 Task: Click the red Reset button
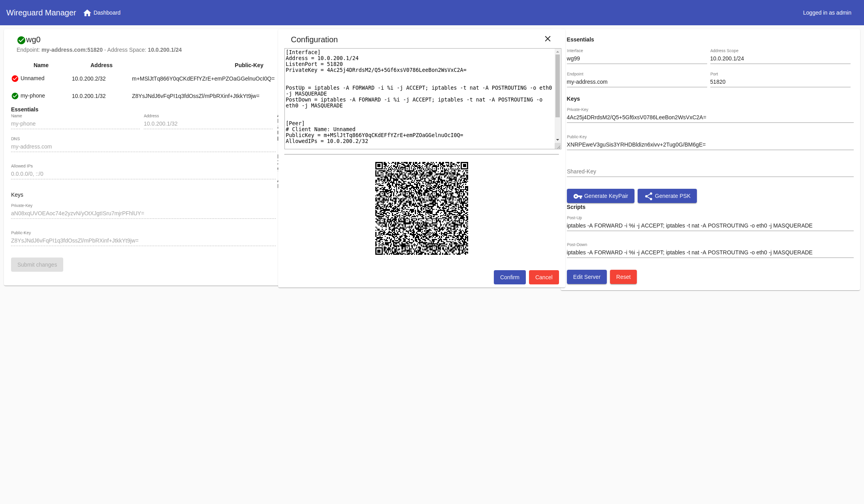pyautogui.click(x=623, y=277)
